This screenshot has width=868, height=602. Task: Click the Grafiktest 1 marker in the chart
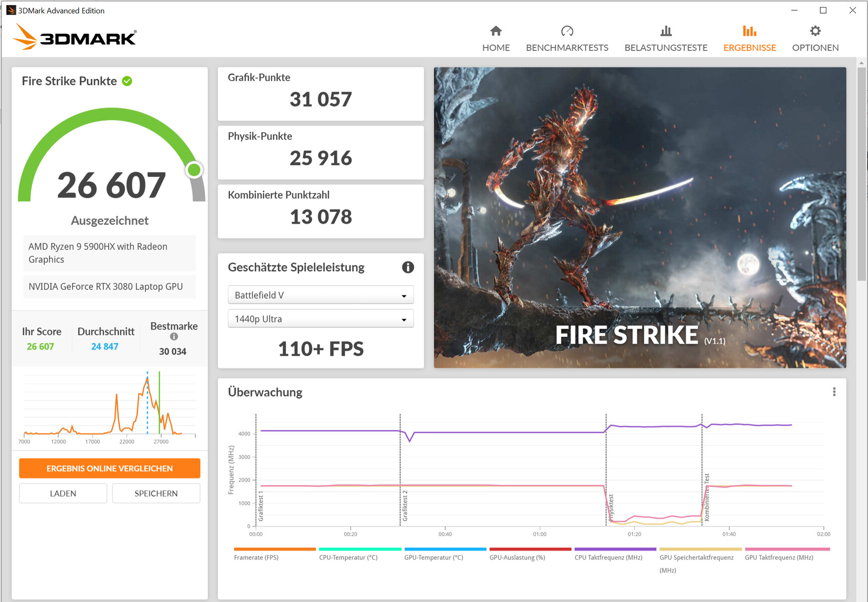click(261, 507)
